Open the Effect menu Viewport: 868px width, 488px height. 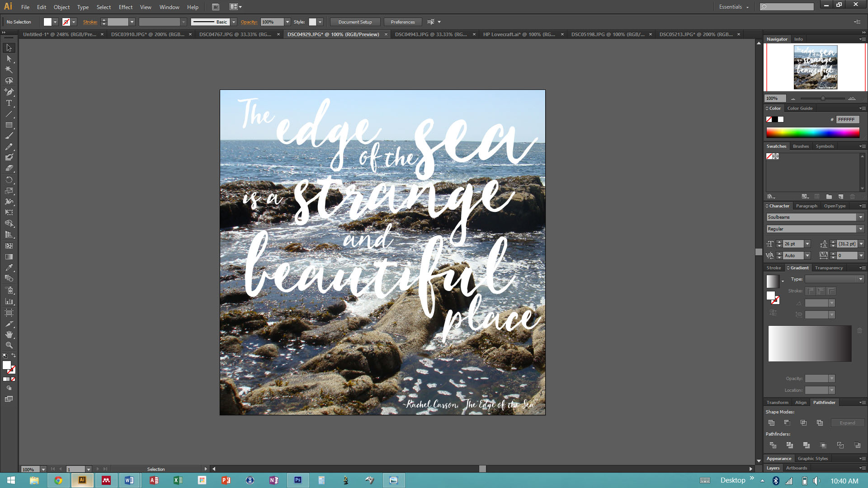[x=125, y=7]
